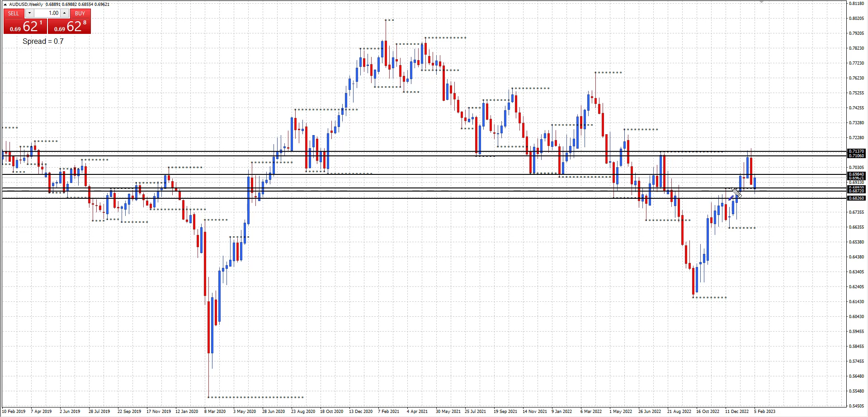Screen dimensions: 868x417
Task: Select the 0.71060 horizontal line price label
Action: 856,156
